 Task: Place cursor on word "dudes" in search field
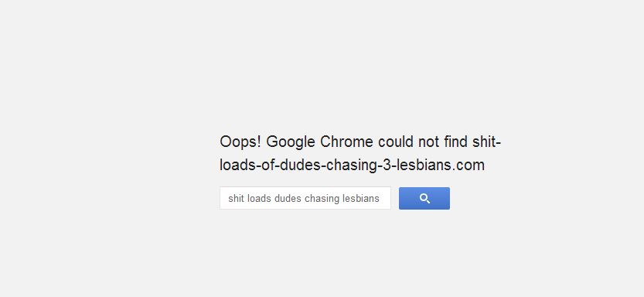(288, 199)
